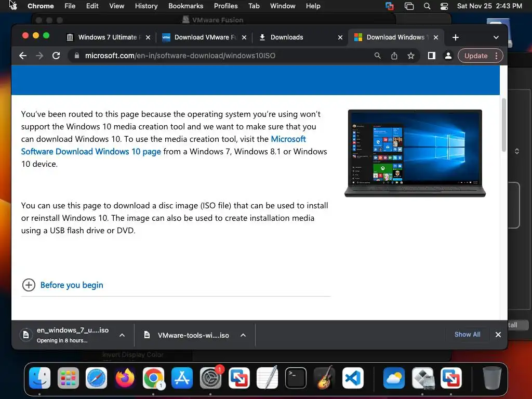Open the Trash in the Dock
Viewport: 532px width, 399px height.
(x=492, y=378)
